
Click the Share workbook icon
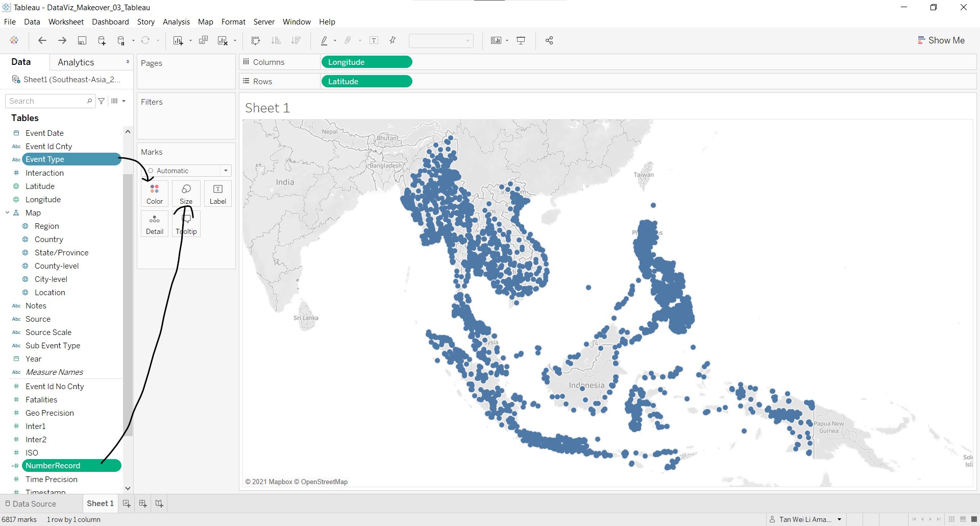(549, 41)
